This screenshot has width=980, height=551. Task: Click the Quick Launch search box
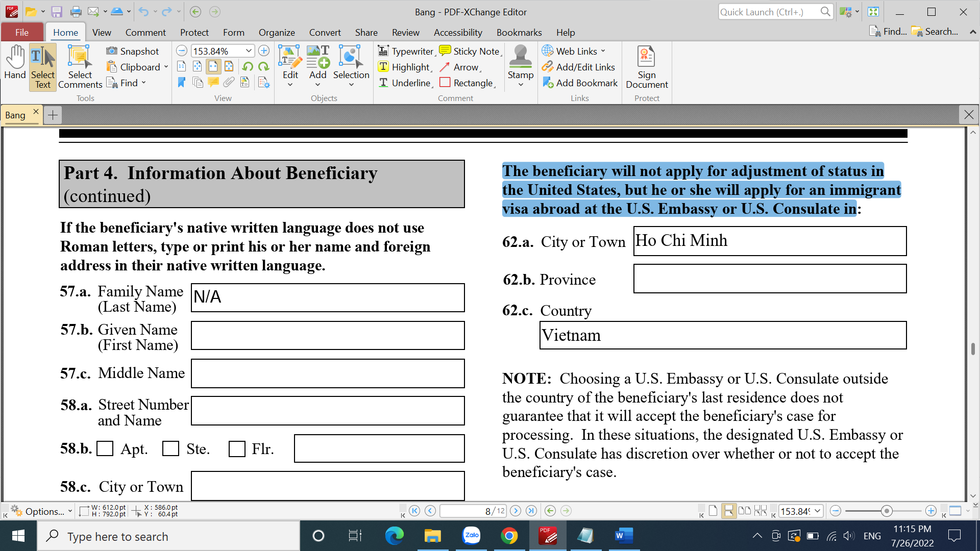(x=775, y=12)
